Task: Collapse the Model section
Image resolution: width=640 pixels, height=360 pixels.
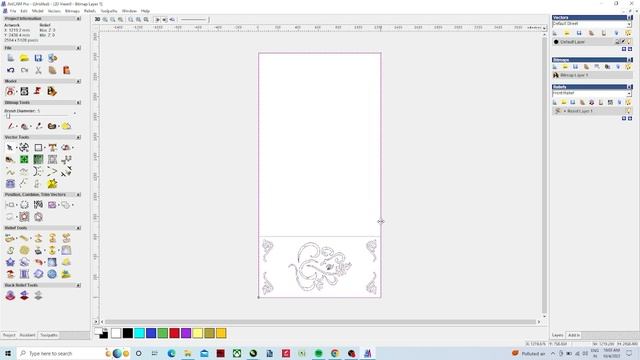Action: click(x=78, y=82)
